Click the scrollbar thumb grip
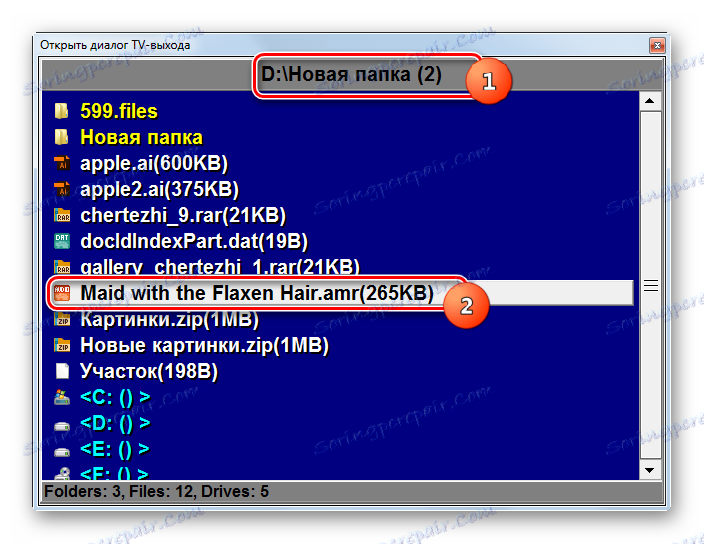The width and height of the screenshot is (704, 544). (650, 285)
